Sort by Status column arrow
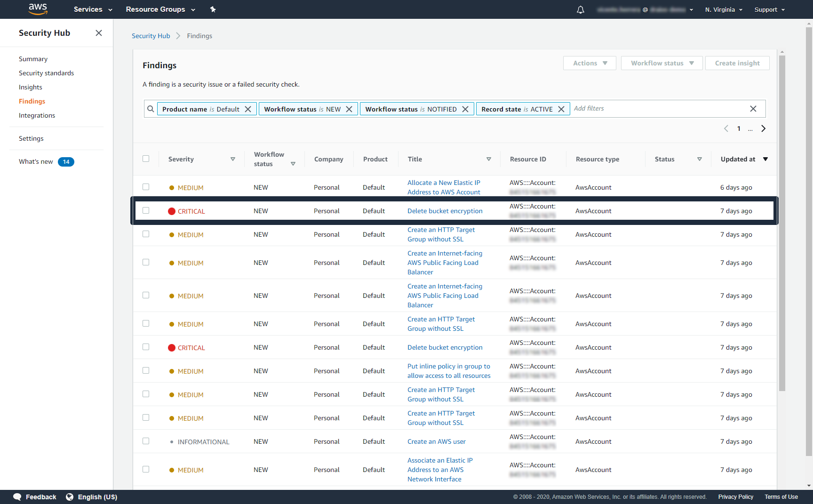Screen dimensions: 813x504 coord(700,159)
